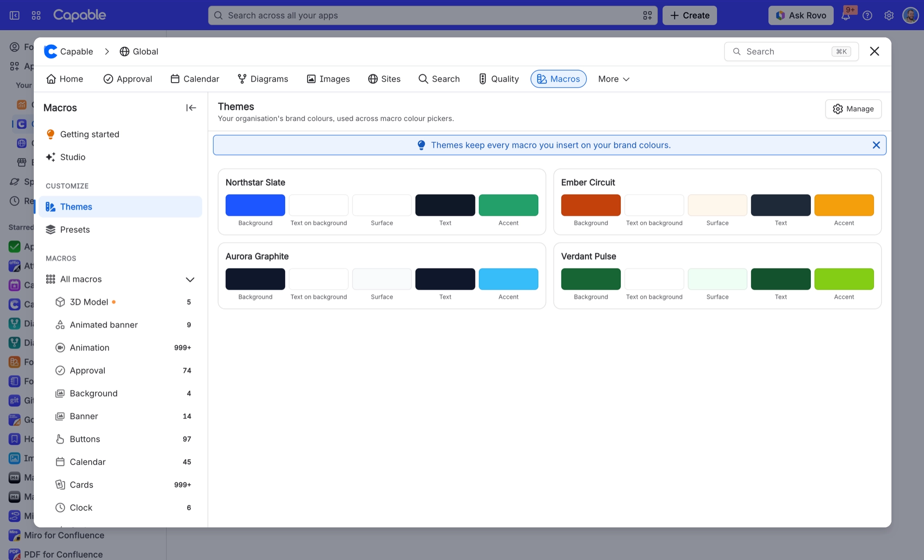The width and height of the screenshot is (924, 560).
Task: Close the Capable modal dialog
Action: (875, 51)
